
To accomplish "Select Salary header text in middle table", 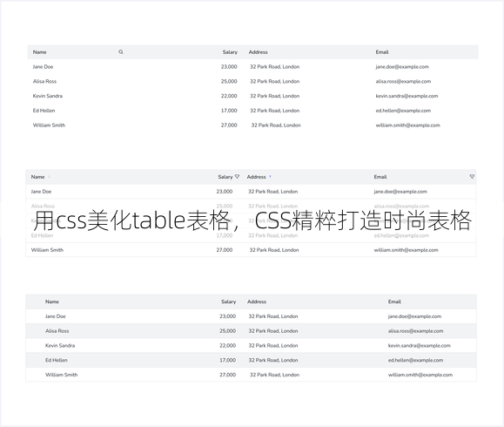I will coord(225,177).
